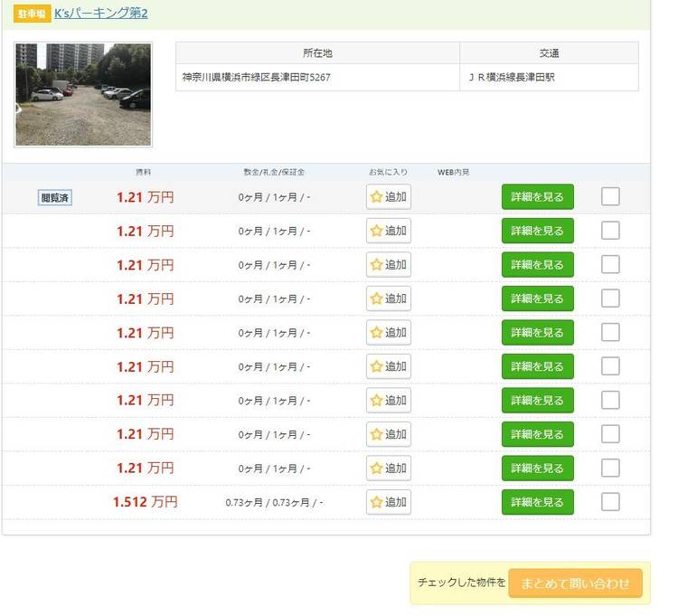Tick the ninth listing row checkbox

coord(610,468)
